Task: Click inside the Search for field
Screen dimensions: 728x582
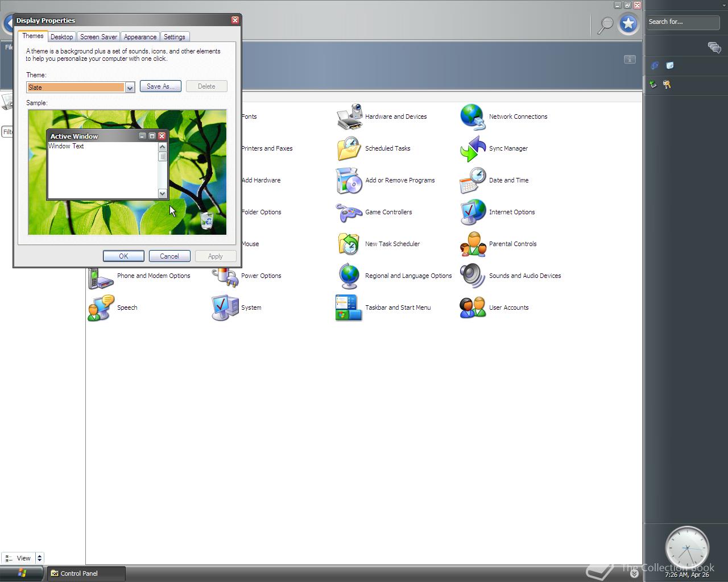Action: coord(682,22)
